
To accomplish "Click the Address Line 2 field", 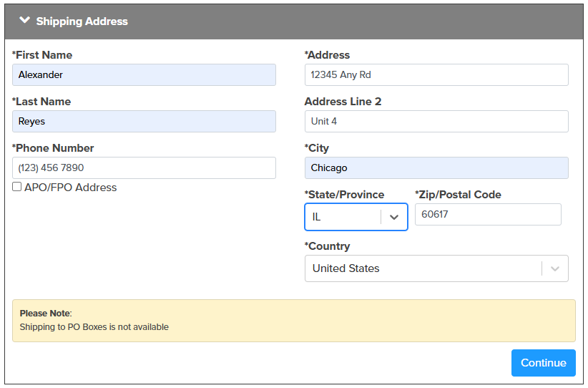I will point(436,121).
